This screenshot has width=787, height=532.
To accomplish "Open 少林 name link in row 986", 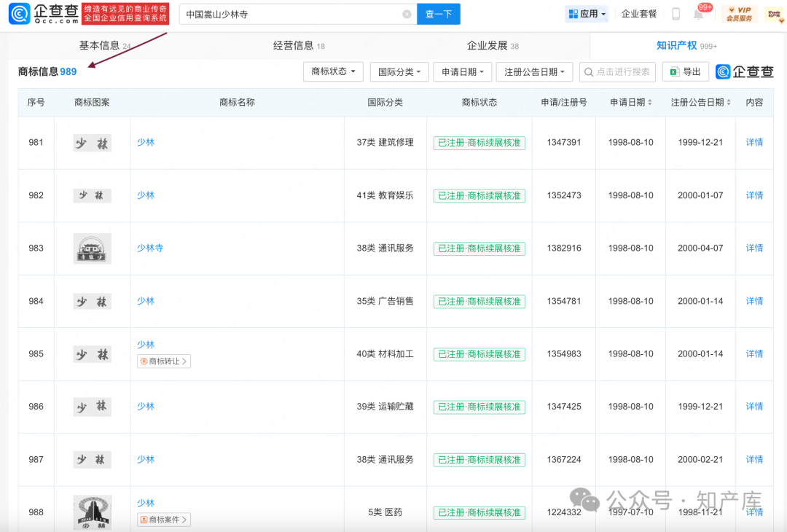I will pyautogui.click(x=146, y=407).
